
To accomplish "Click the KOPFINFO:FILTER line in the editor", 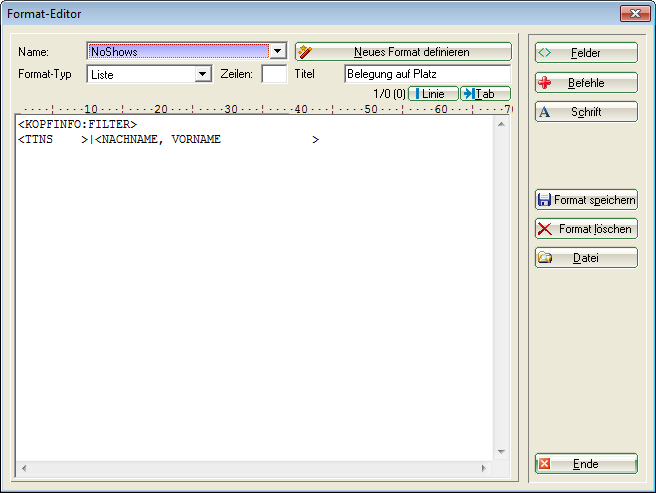I will tap(77, 124).
